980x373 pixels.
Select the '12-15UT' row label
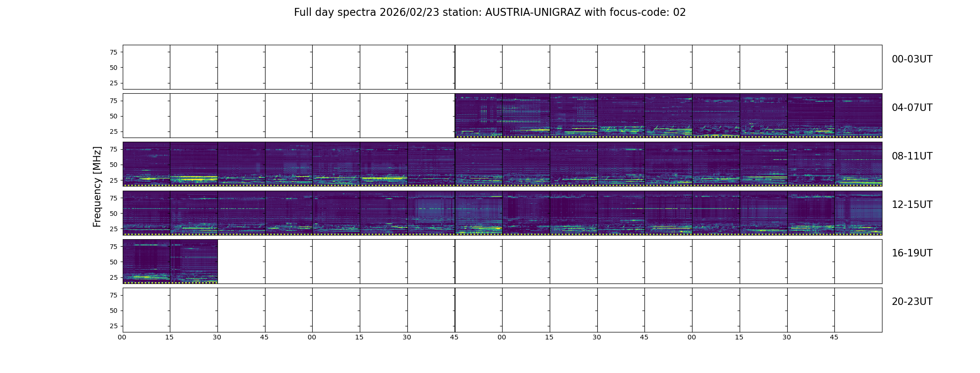pyautogui.click(x=912, y=205)
